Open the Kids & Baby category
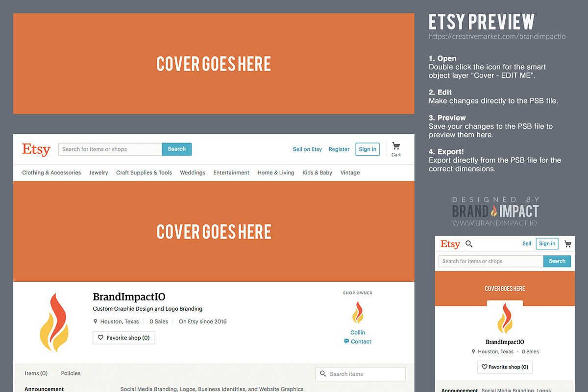 317,172
